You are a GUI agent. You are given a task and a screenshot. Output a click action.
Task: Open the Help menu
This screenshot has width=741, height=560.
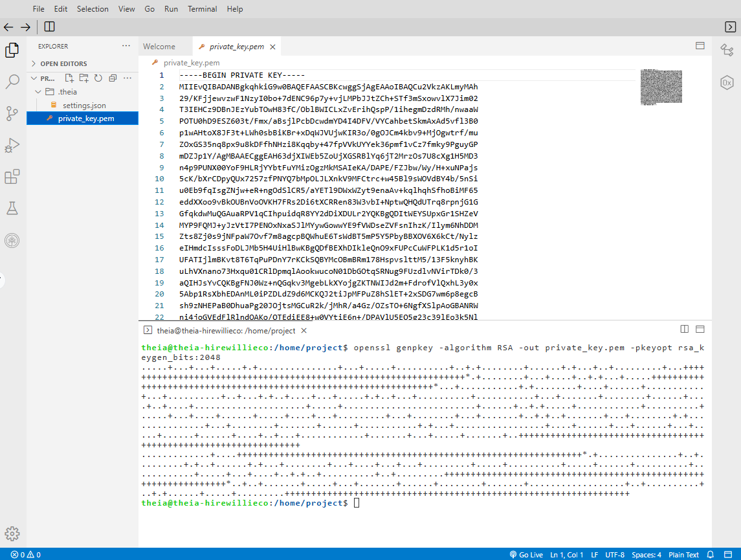point(235,9)
